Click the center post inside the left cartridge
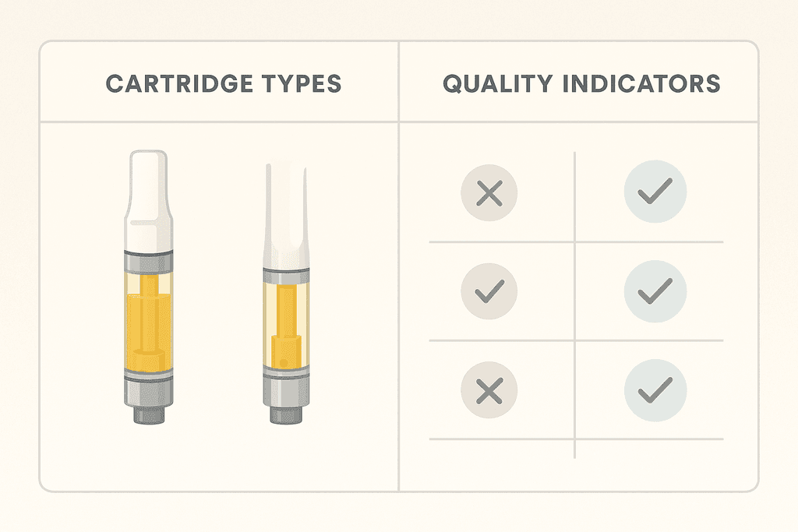The width and height of the screenshot is (798, 532). point(150,312)
